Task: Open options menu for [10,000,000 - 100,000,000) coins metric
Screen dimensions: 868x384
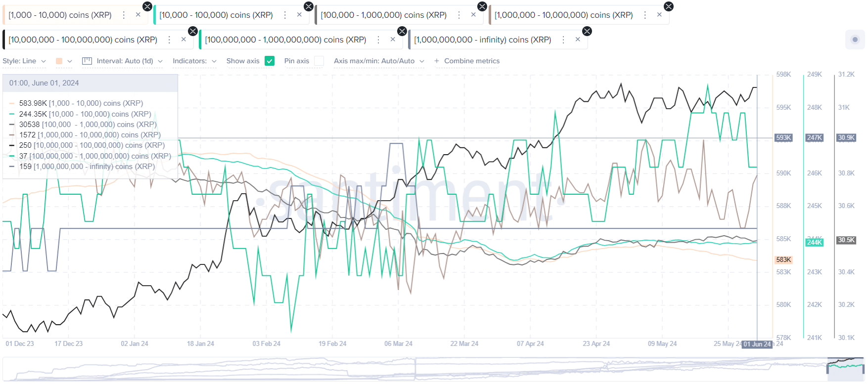Action: click(x=169, y=40)
